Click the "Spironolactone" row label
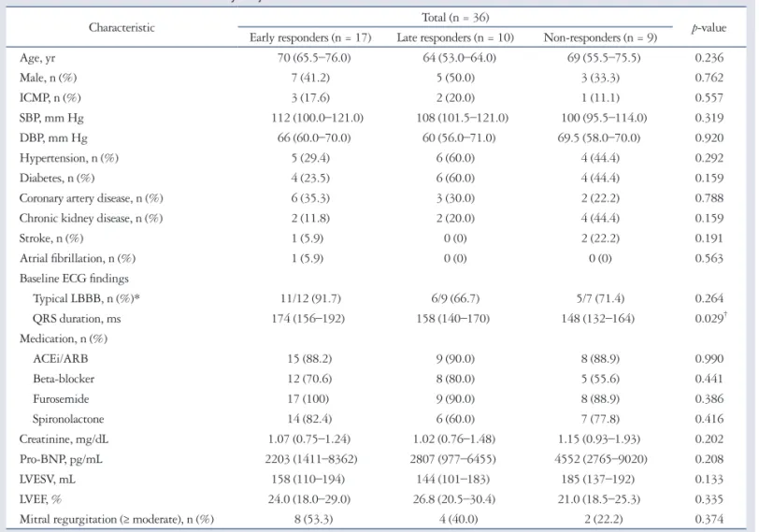This screenshot has height=532, width=759. click(68, 419)
